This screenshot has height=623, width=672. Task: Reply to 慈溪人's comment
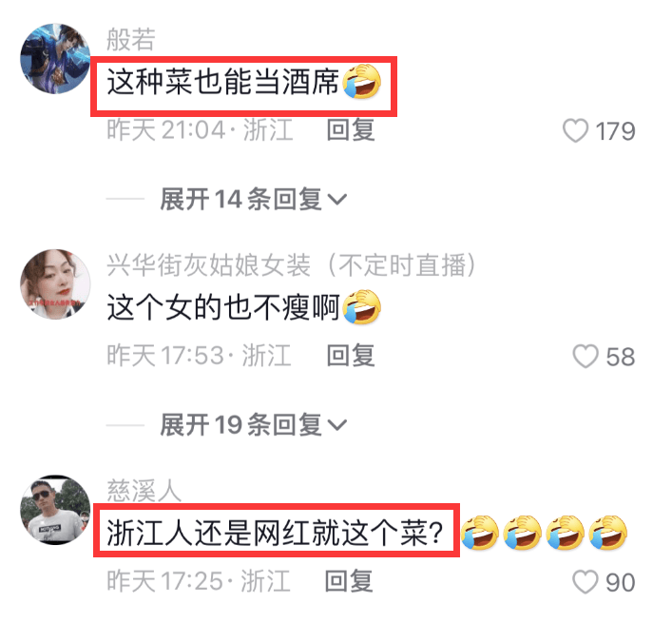tap(349, 581)
